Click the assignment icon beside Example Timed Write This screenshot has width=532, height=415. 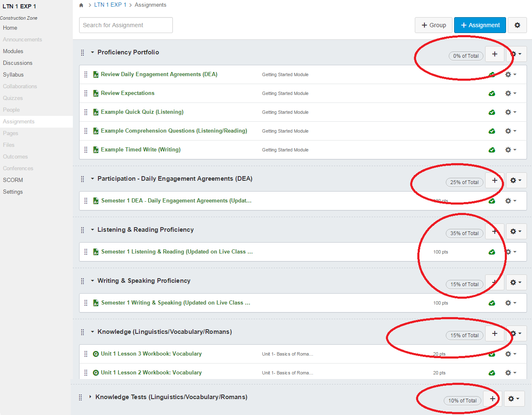tap(96, 150)
